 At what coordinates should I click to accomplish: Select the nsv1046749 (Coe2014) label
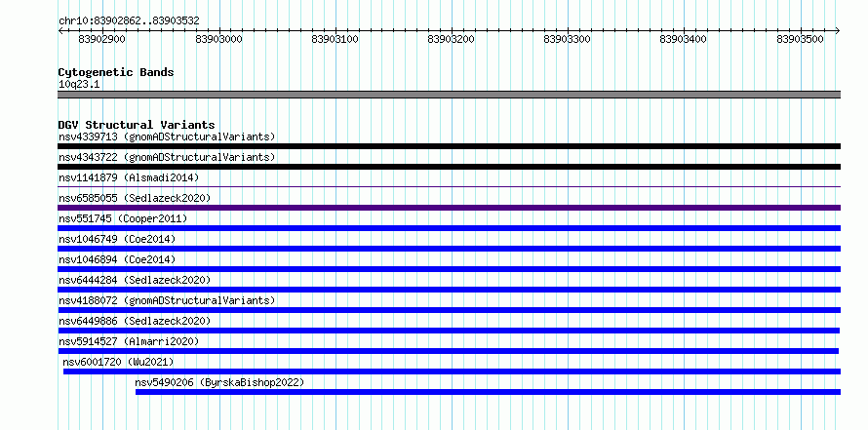(x=117, y=239)
